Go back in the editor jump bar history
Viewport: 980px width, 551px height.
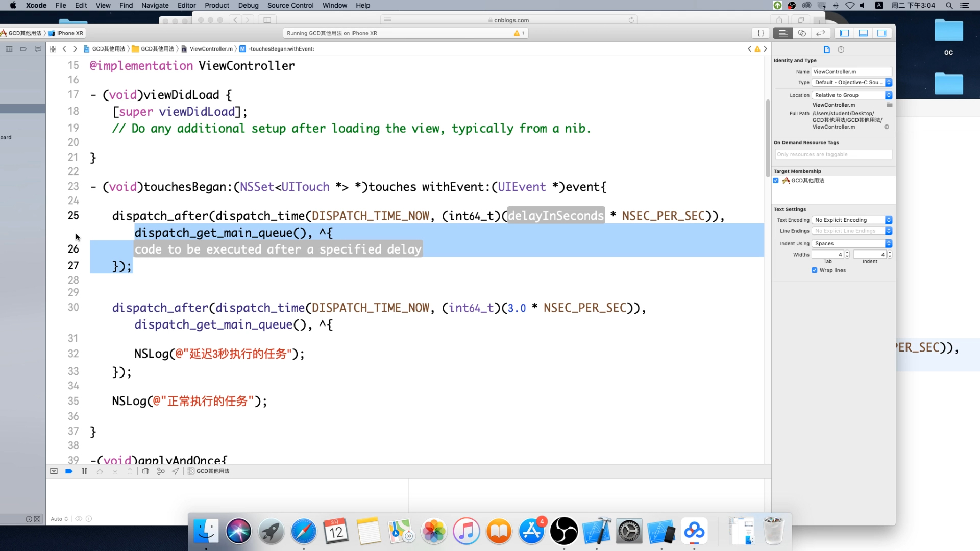point(64,49)
